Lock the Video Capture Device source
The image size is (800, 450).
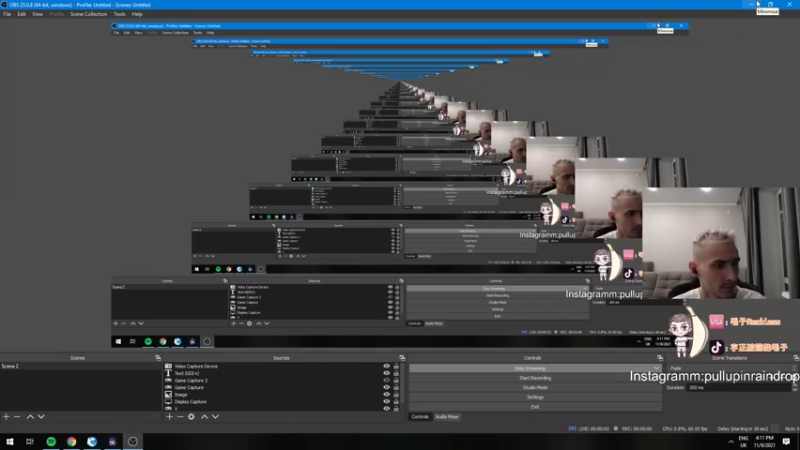pos(396,366)
